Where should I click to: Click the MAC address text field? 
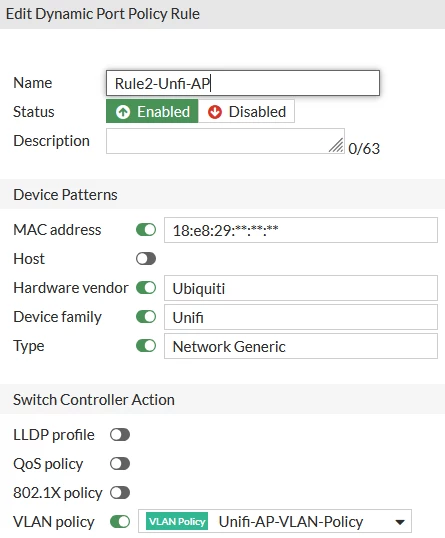coord(301,230)
